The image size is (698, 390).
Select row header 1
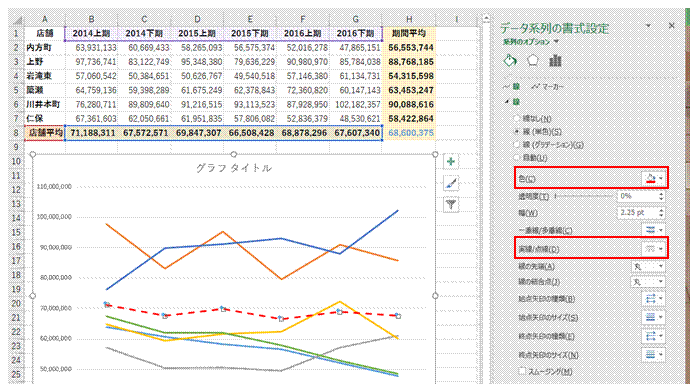coord(16,33)
